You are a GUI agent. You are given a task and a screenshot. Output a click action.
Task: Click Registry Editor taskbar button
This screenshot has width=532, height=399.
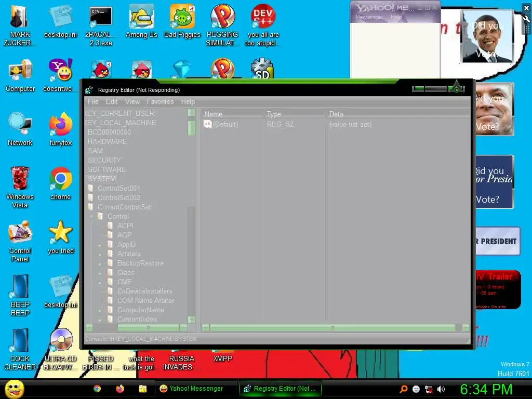coord(280,389)
